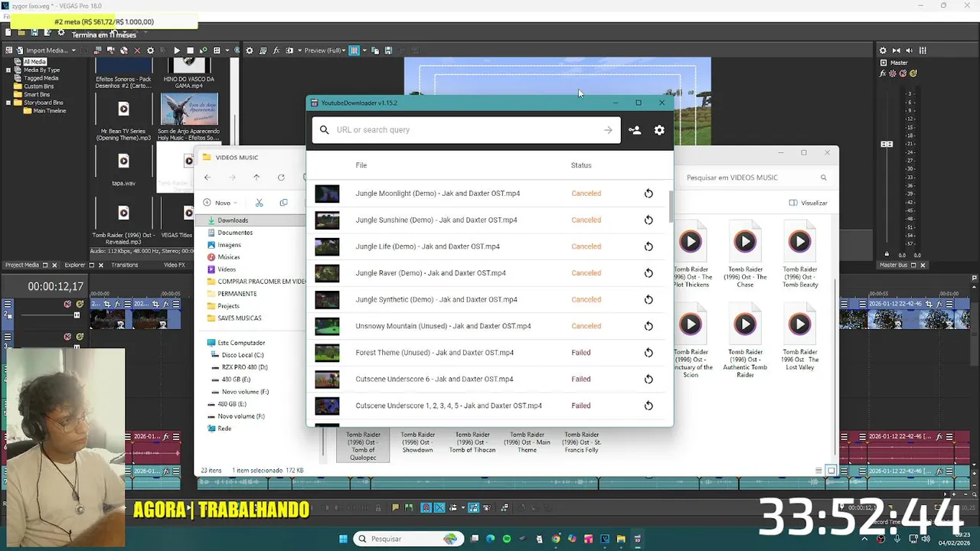Restart download of Jungle Sunshine (Demo)
The width and height of the screenshot is (980, 551).
tap(648, 220)
